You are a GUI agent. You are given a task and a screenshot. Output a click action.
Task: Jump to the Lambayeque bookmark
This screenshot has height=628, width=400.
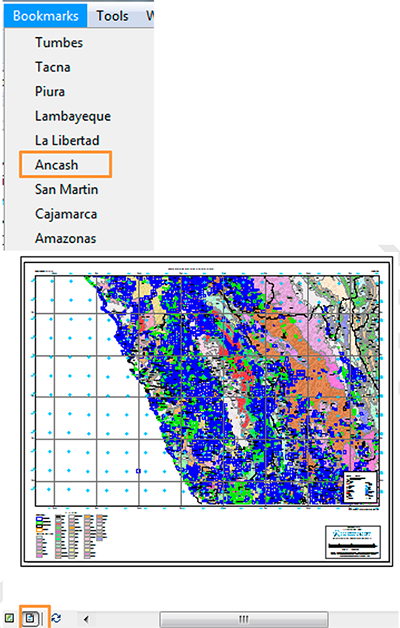pyautogui.click(x=73, y=116)
